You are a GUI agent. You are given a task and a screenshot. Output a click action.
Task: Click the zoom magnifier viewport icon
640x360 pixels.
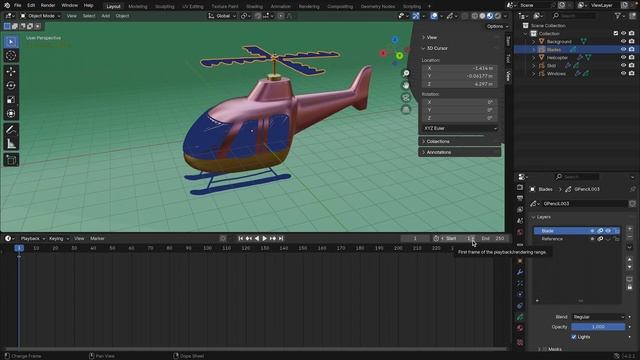click(406, 73)
